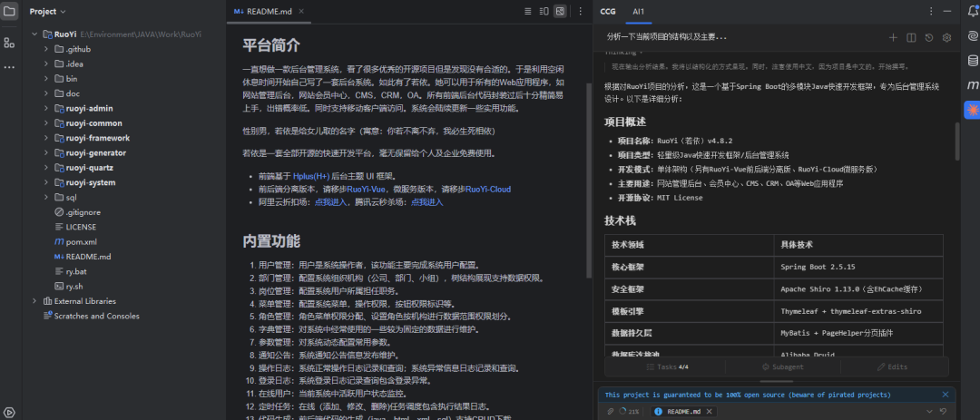Expand the bin folder

pyautogui.click(x=46, y=79)
